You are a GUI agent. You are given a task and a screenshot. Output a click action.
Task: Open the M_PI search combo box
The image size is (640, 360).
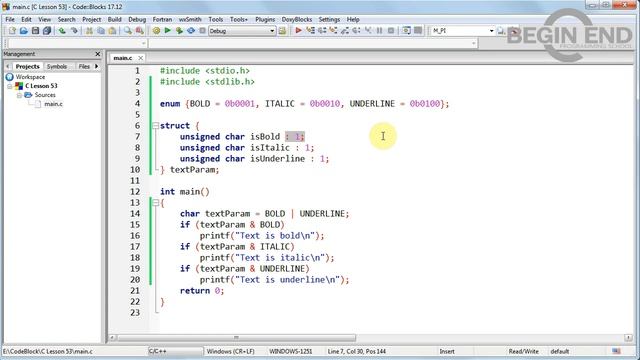(x=491, y=31)
